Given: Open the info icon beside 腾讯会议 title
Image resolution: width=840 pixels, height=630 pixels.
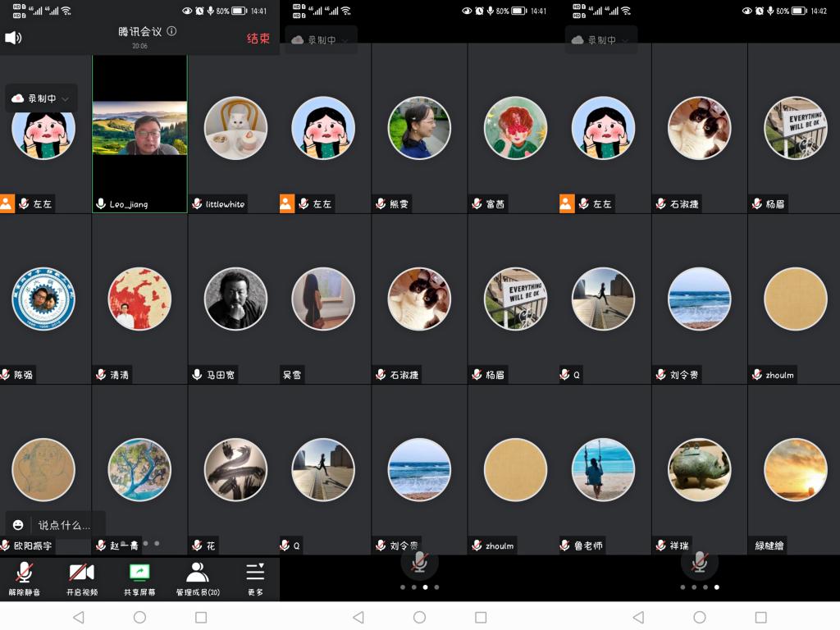Looking at the screenshot, I should [x=171, y=31].
